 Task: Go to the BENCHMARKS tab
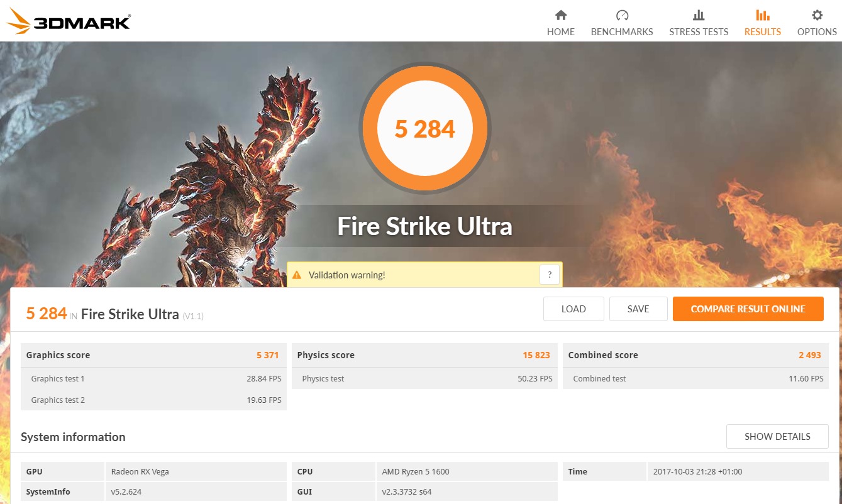pos(622,23)
